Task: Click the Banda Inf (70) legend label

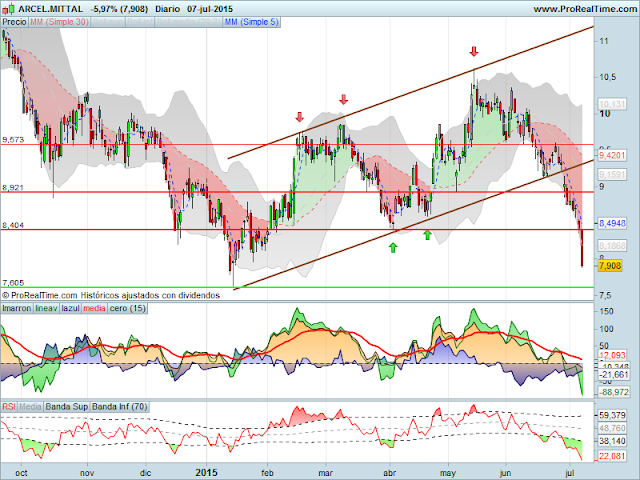Action: [119, 407]
